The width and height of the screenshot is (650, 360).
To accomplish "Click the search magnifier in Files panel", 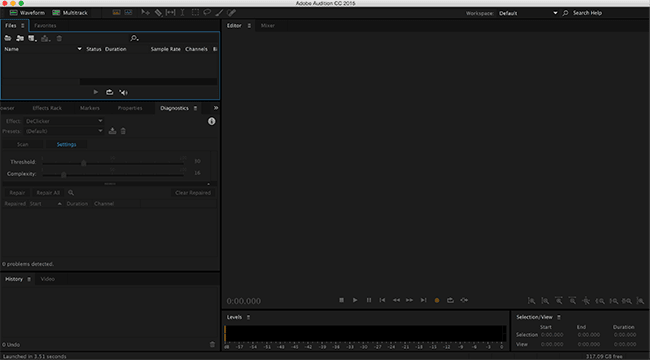I will 134,38.
